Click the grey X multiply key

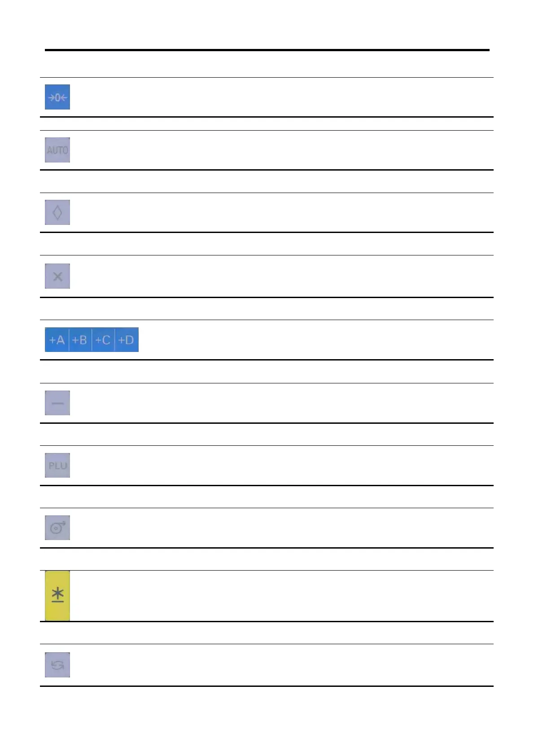[x=57, y=276]
